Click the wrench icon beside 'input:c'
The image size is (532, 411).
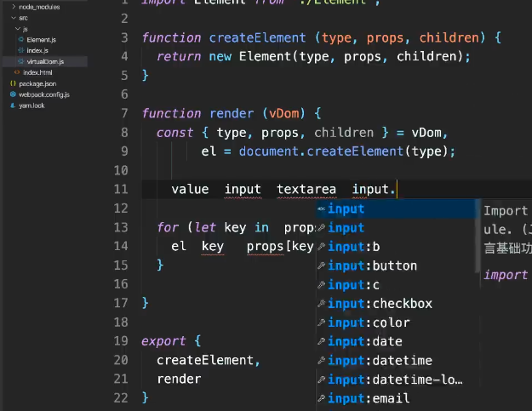tap(321, 284)
